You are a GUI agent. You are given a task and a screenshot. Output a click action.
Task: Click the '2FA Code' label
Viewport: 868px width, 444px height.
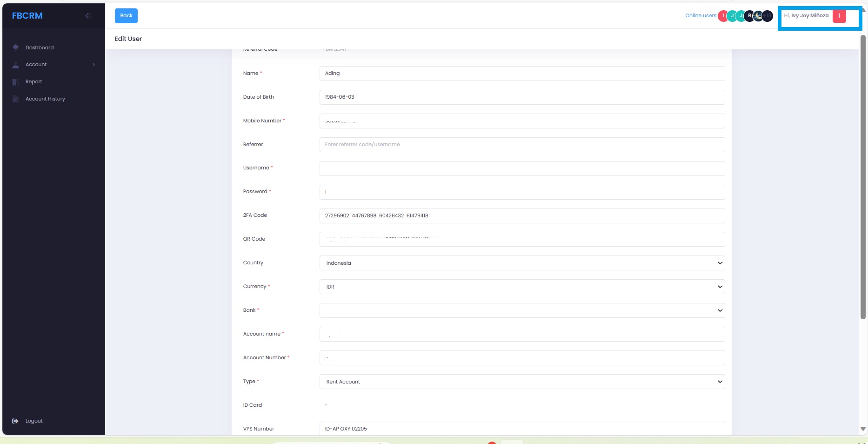pos(255,215)
